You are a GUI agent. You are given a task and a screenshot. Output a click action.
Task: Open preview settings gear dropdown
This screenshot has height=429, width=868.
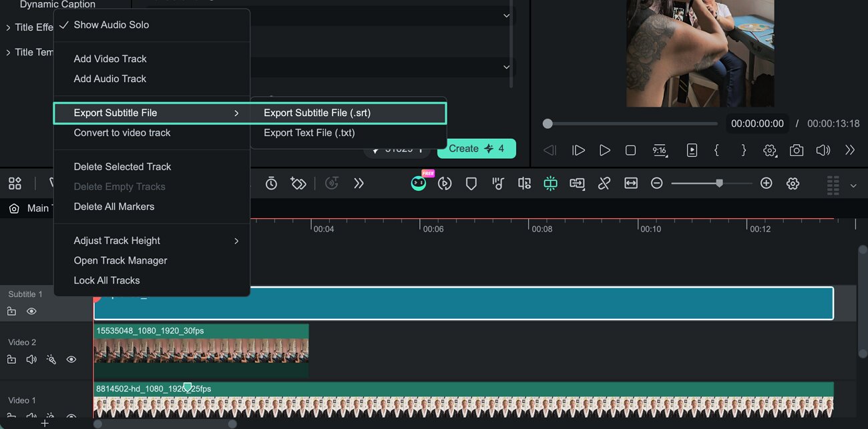(770, 151)
